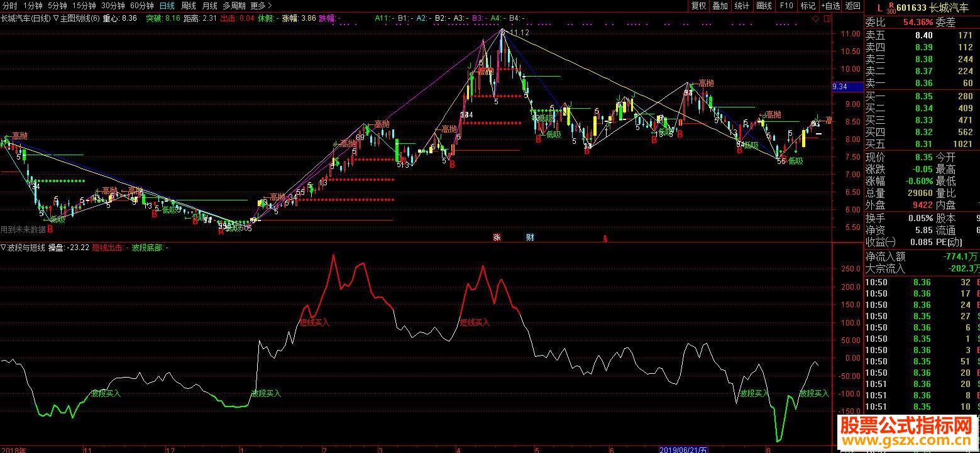Click the first green 波段买入 label in lower chart
The width and height of the screenshot is (980, 453).
coord(105,394)
